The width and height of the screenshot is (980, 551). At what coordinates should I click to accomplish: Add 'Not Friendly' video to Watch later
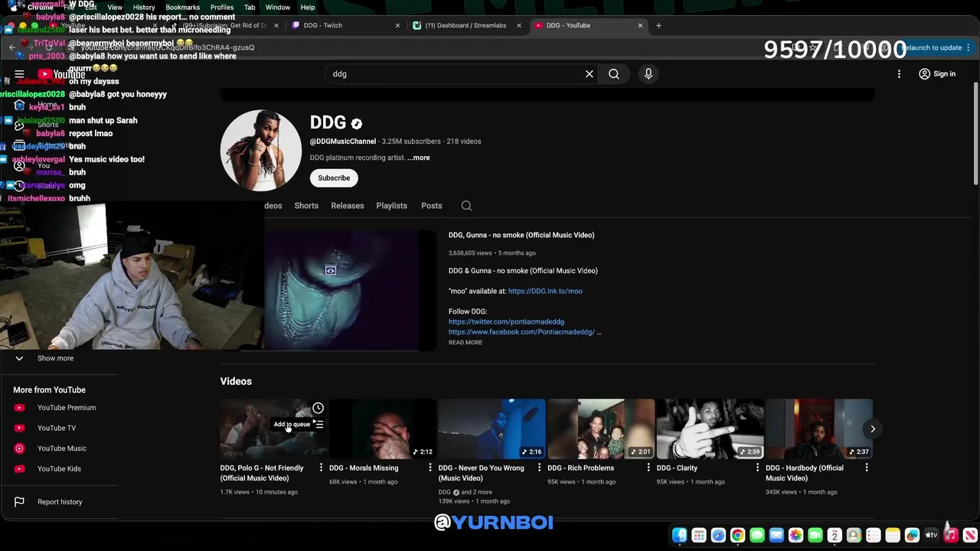(318, 408)
